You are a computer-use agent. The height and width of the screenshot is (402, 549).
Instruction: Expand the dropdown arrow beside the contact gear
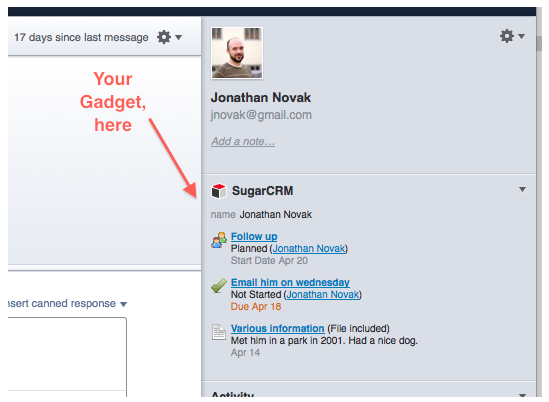(x=522, y=36)
